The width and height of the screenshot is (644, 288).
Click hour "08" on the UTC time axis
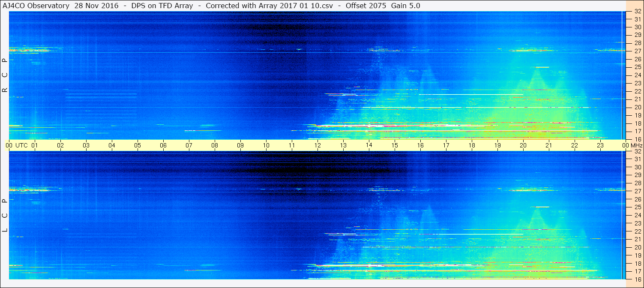215,145
